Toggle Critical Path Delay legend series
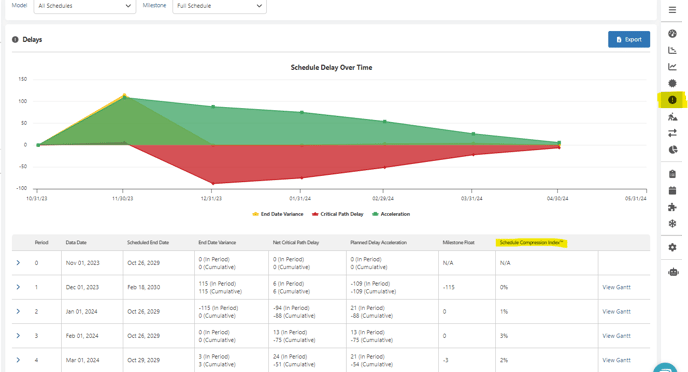 pyautogui.click(x=337, y=214)
